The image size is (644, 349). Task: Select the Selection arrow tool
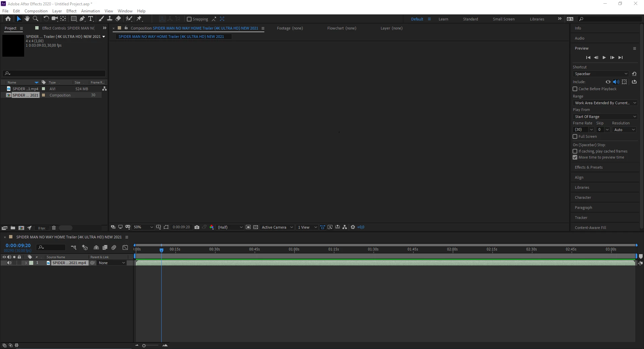click(x=19, y=19)
